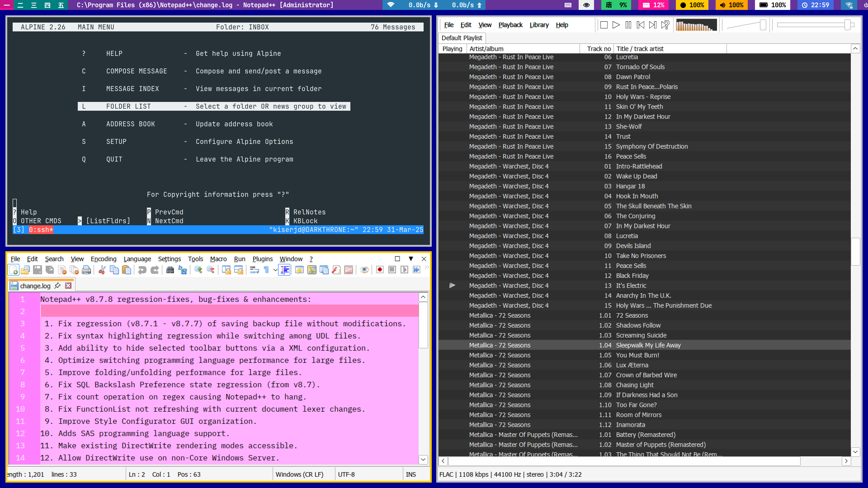The width and height of the screenshot is (868, 488).
Task: Toggle Word Wrap in Notepad++ toolbar
Action: [254, 270]
